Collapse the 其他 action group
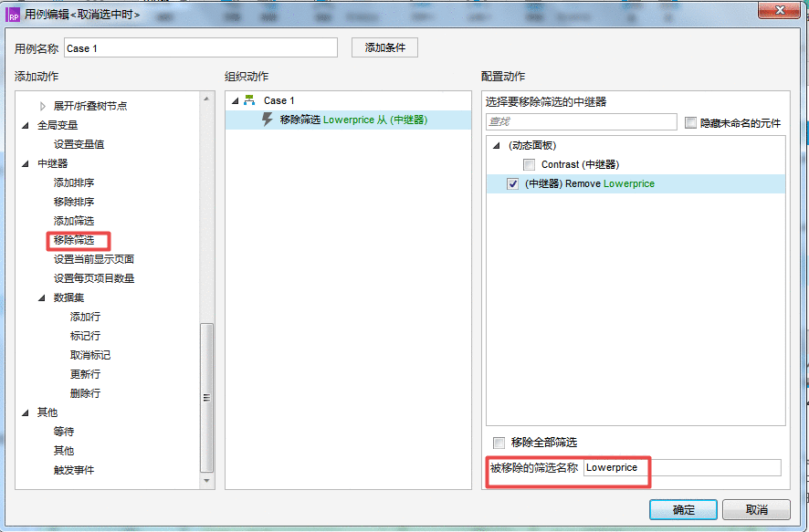809x532 pixels. coord(26,412)
